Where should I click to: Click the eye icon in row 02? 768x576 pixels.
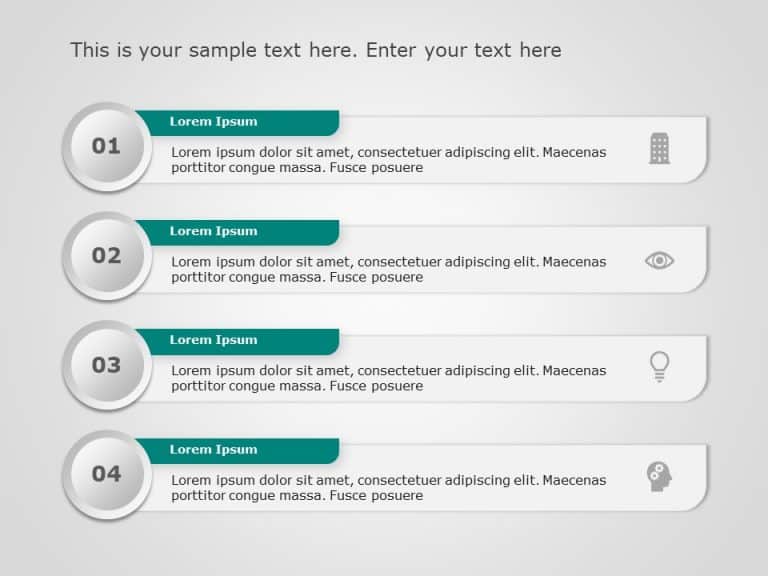(x=659, y=261)
